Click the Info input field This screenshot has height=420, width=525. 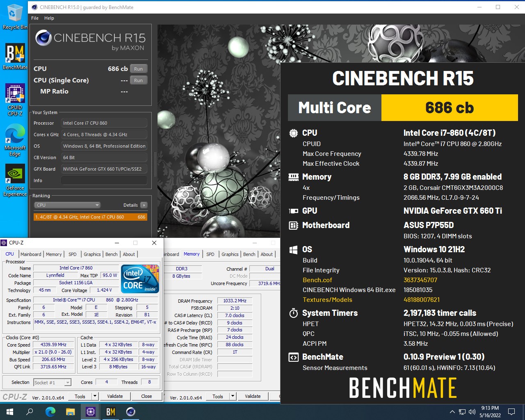(104, 180)
